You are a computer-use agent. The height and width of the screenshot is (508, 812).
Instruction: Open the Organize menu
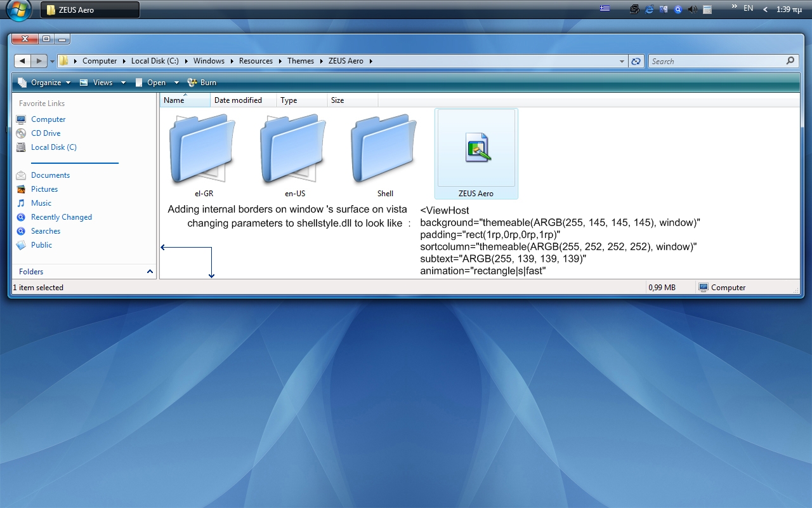point(44,83)
